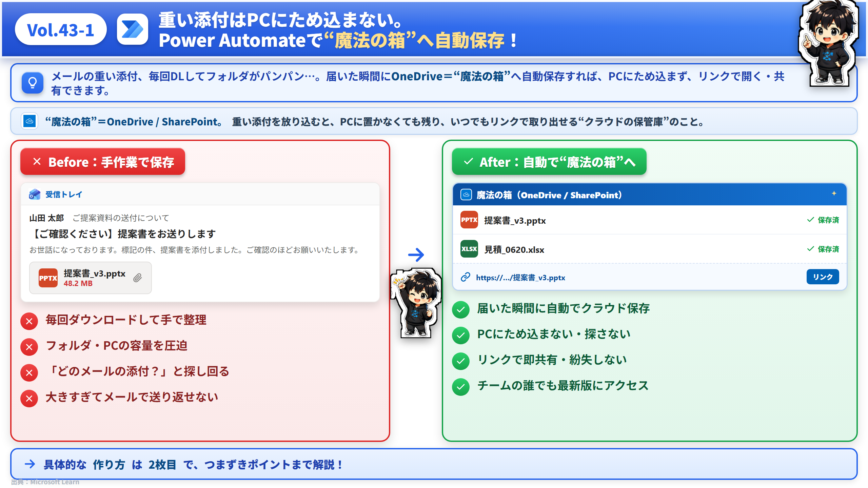Click the cloud icon in the 魔法の箱 header

click(x=466, y=195)
